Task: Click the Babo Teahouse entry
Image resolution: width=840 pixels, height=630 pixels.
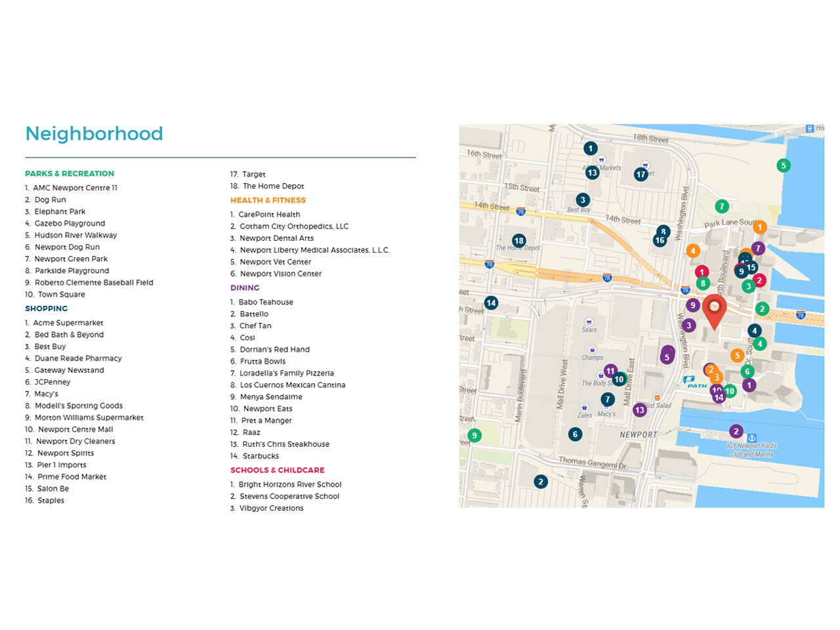Action: click(x=262, y=303)
